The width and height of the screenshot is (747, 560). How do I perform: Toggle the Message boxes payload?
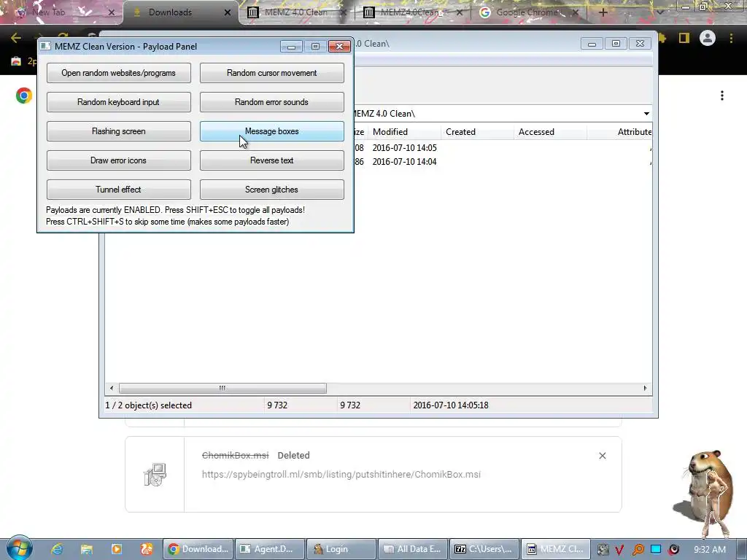(x=271, y=131)
